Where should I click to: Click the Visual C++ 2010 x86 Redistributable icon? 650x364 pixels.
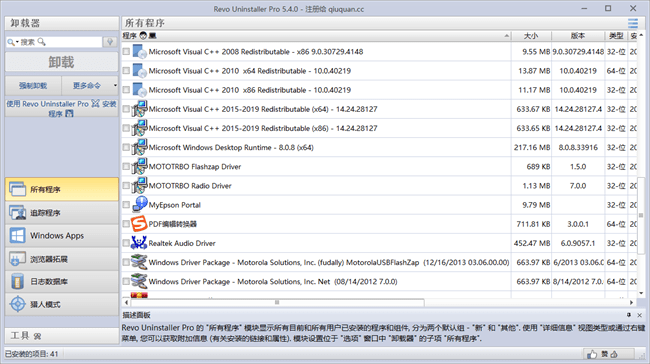139,90
